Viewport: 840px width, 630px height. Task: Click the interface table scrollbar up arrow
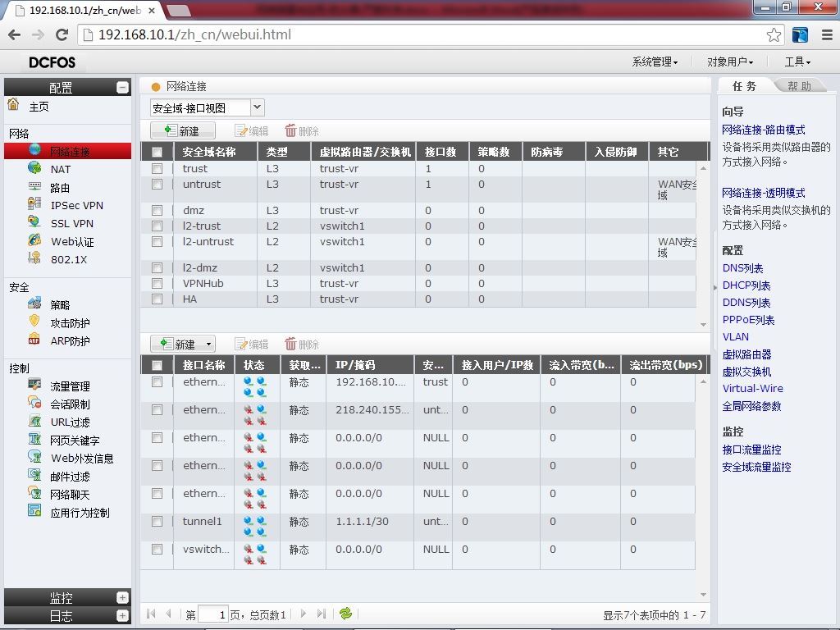703,381
